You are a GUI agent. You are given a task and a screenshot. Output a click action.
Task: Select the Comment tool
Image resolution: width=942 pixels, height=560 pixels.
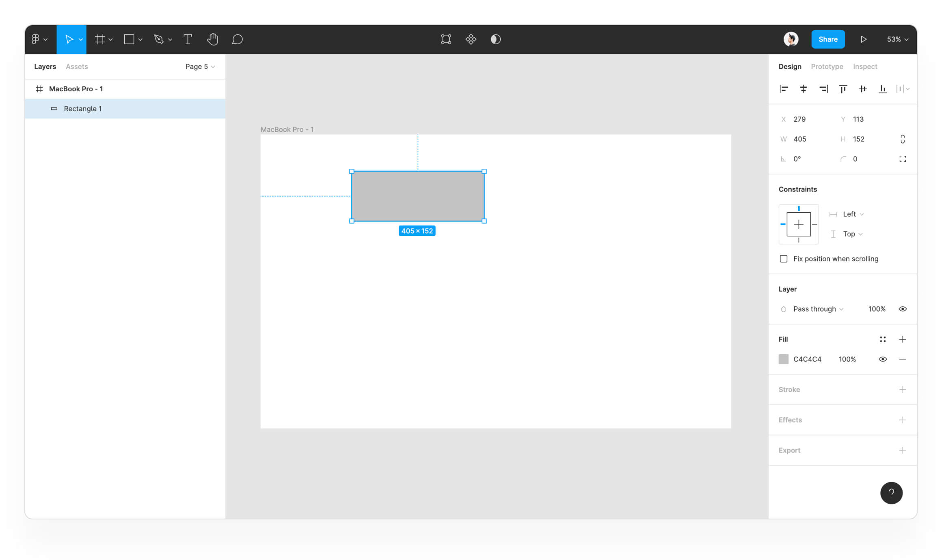click(237, 39)
